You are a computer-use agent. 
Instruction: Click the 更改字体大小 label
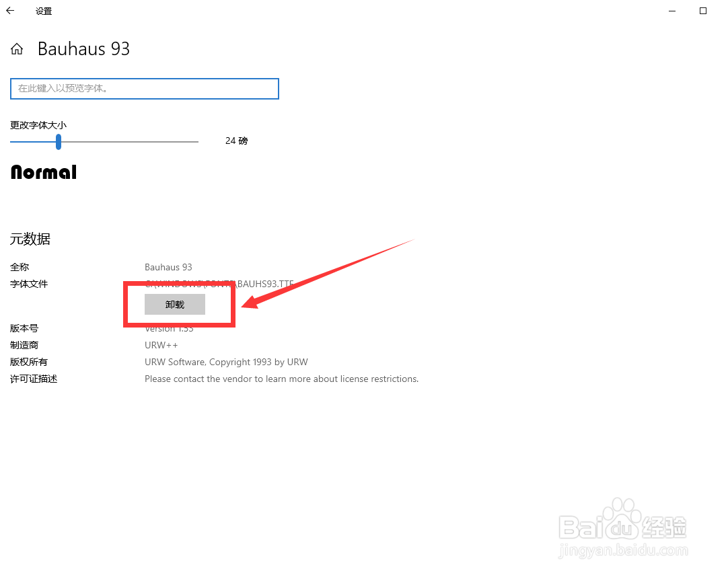(x=38, y=125)
